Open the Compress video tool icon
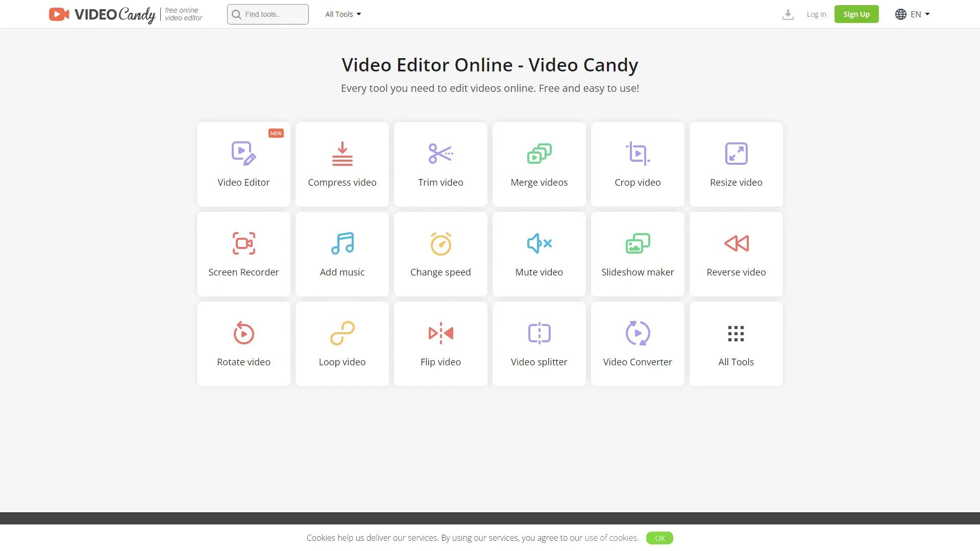The height and width of the screenshot is (551, 980). coord(342,153)
